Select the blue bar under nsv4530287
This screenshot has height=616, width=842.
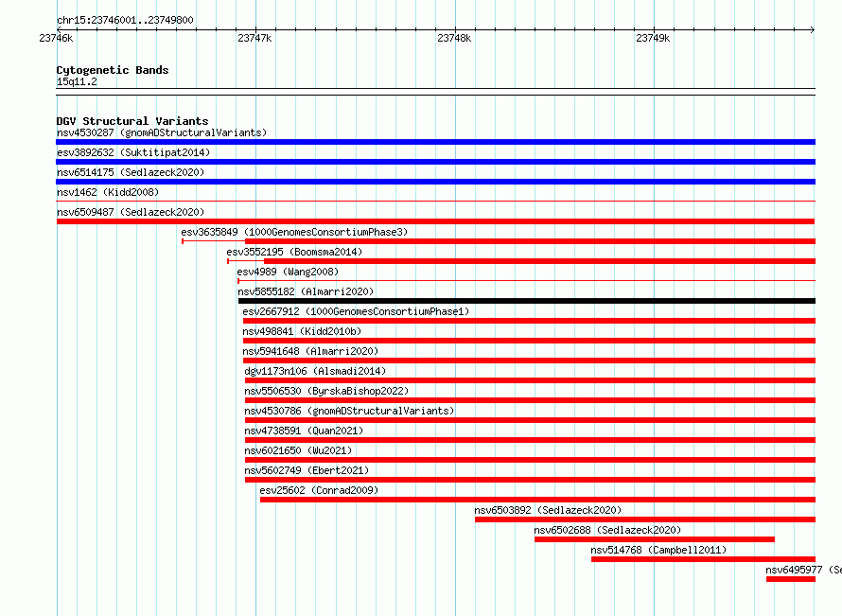tap(435, 142)
